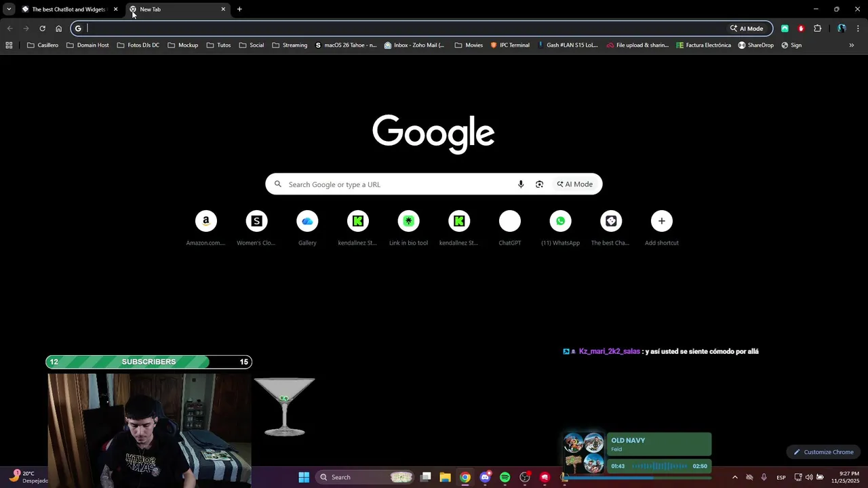Viewport: 868px width, 488px height.
Task: Open the Movies bookmark folder
Action: (469, 45)
